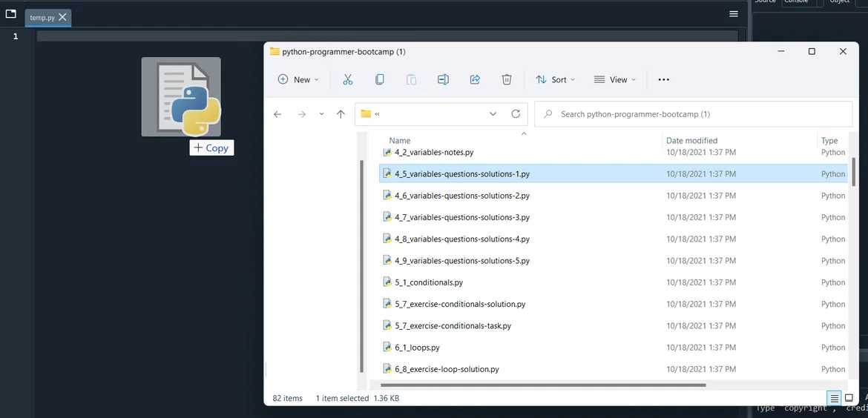Image resolution: width=868 pixels, height=418 pixels.
Task: Sort files by Date modified column
Action: tap(691, 140)
